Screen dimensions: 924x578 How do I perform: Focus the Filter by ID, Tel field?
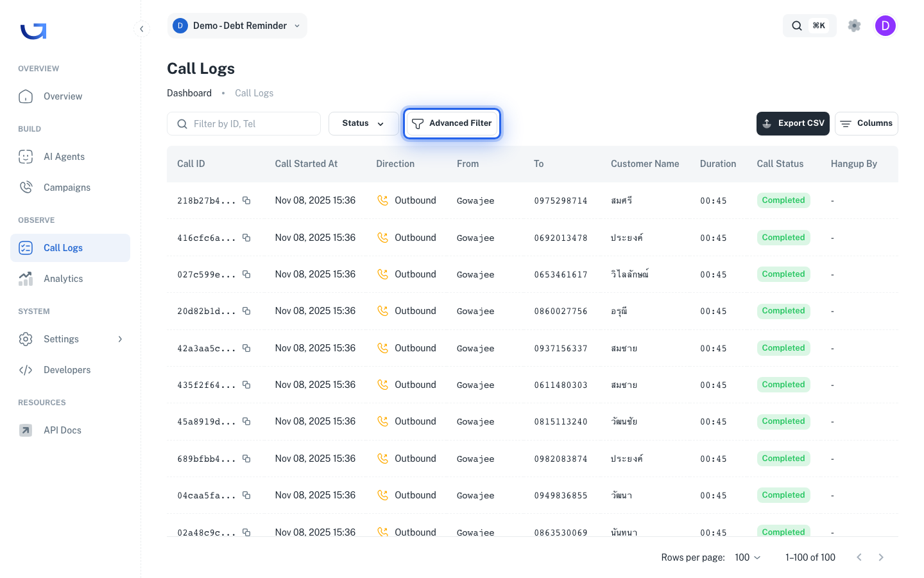click(x=244, y=123)
